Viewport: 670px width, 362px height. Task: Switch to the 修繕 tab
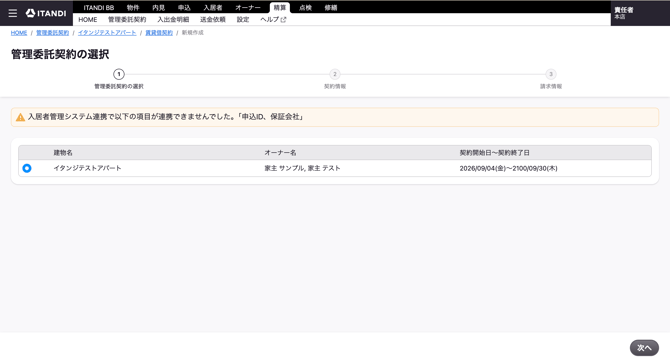click(331, 8)
